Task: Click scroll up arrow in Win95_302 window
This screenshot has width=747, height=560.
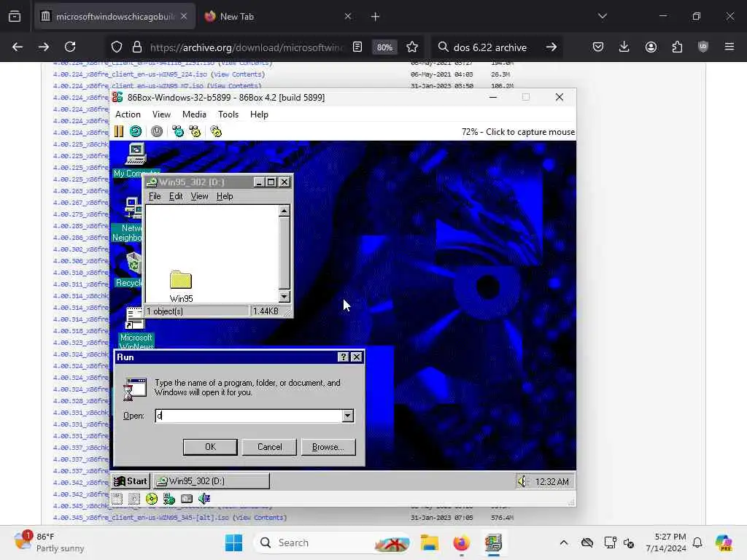Action: [284, 211]
